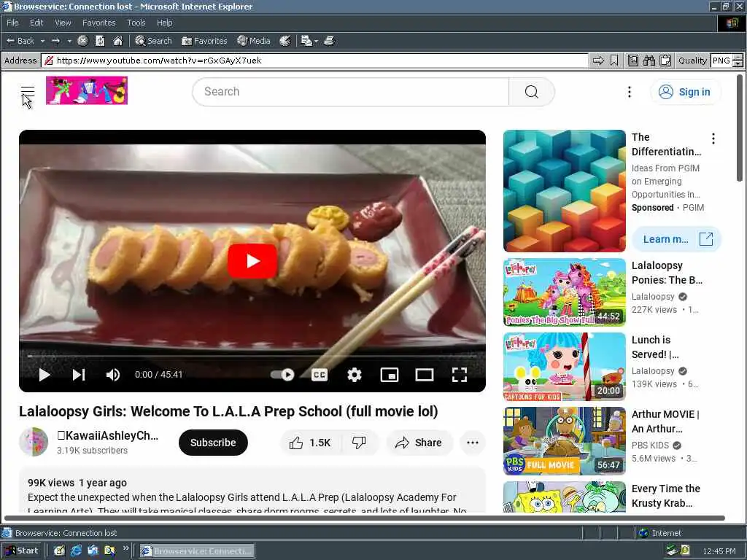
Task: Open the bookmarks book icon in Browservice bar
Action: click(632, 61)
